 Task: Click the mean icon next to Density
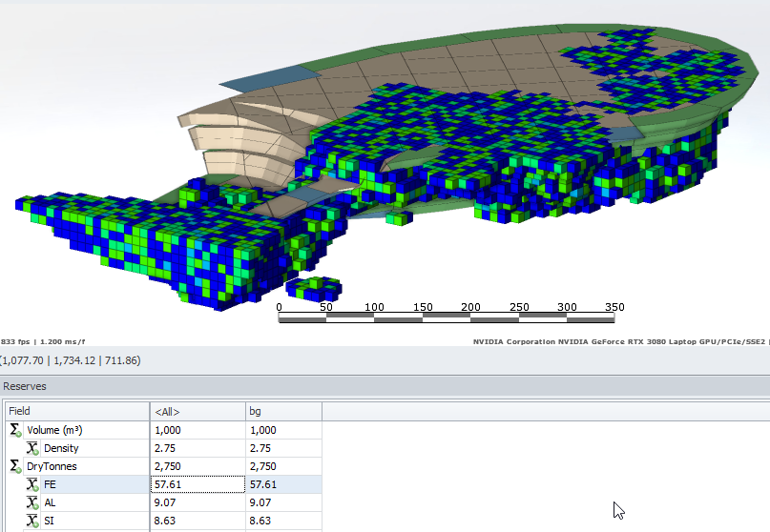click(x=32, y=448)
